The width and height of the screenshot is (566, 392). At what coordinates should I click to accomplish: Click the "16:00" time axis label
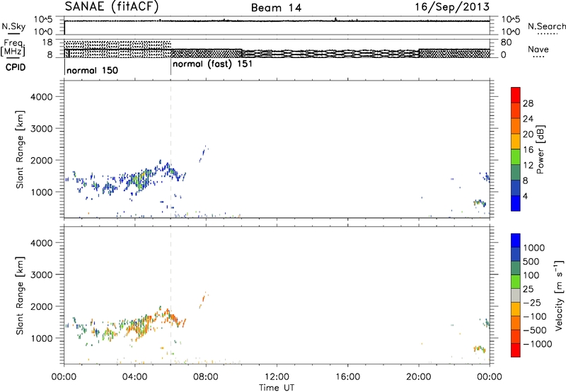(x=347, y=377)
